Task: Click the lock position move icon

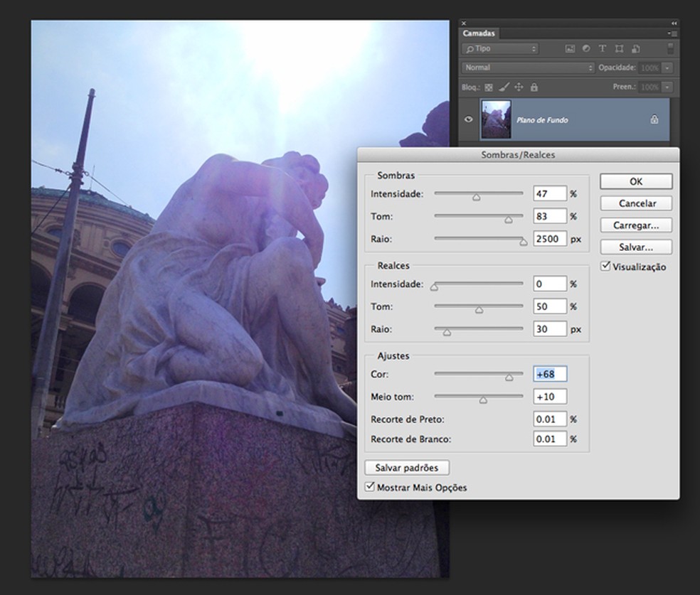Action: tap(519, 87)
